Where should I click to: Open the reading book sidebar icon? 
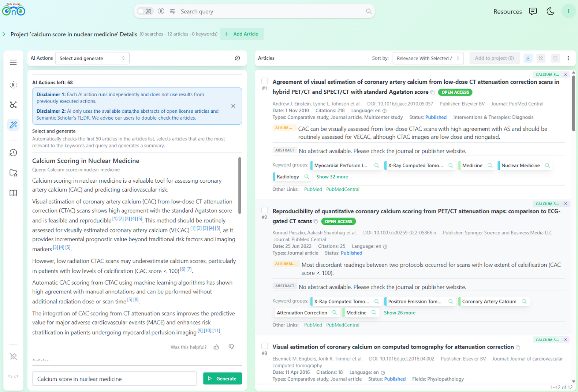coord(13,193)
